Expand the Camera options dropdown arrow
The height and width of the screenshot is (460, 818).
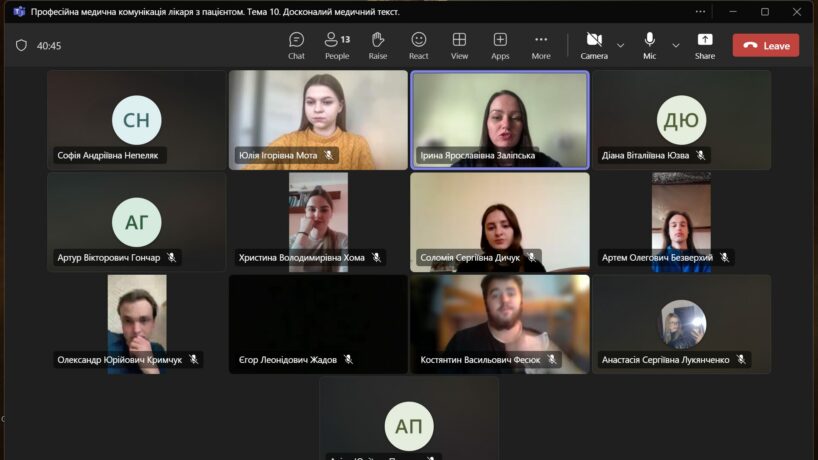621,45
